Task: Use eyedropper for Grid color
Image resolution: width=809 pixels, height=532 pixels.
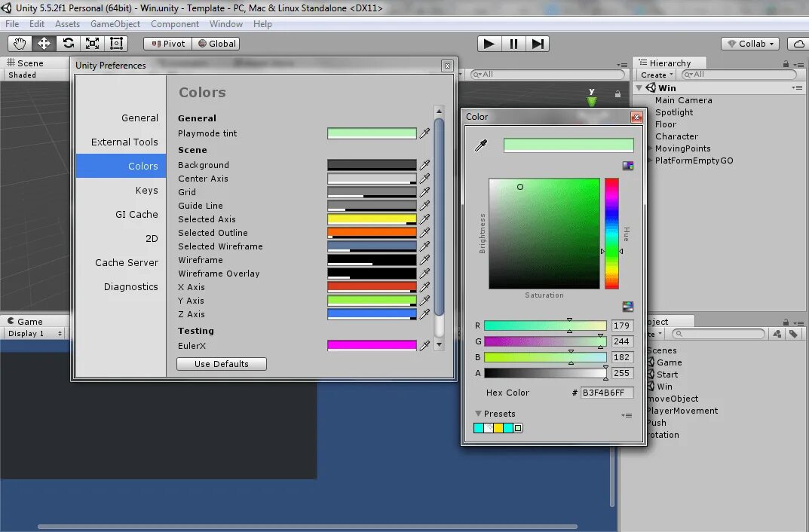Action: 424,191
